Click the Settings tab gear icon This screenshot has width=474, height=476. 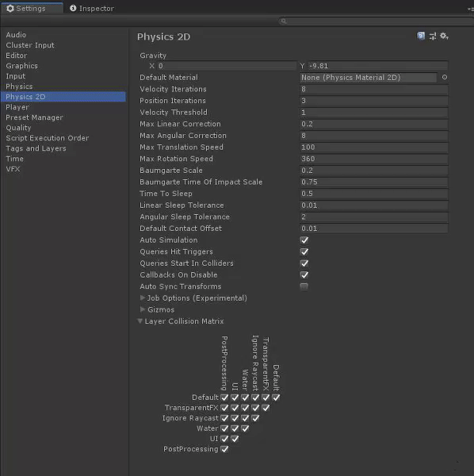pyautogui.click(x=10, y=8)
